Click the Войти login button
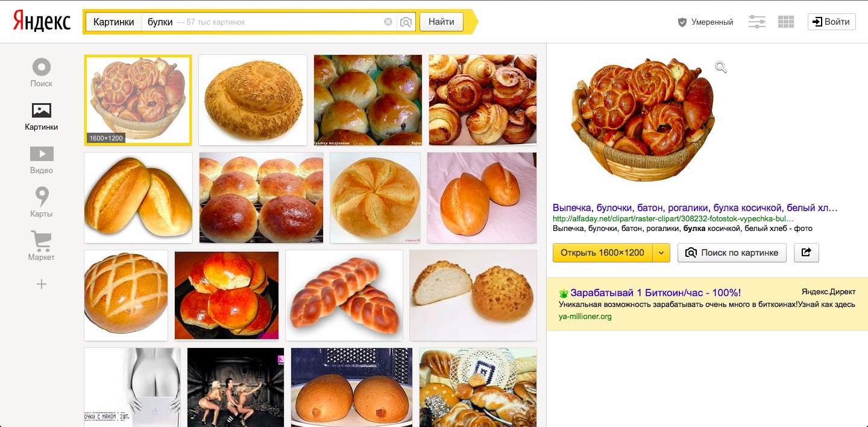This screenshot has height=427, width=868. pos(831,22)
